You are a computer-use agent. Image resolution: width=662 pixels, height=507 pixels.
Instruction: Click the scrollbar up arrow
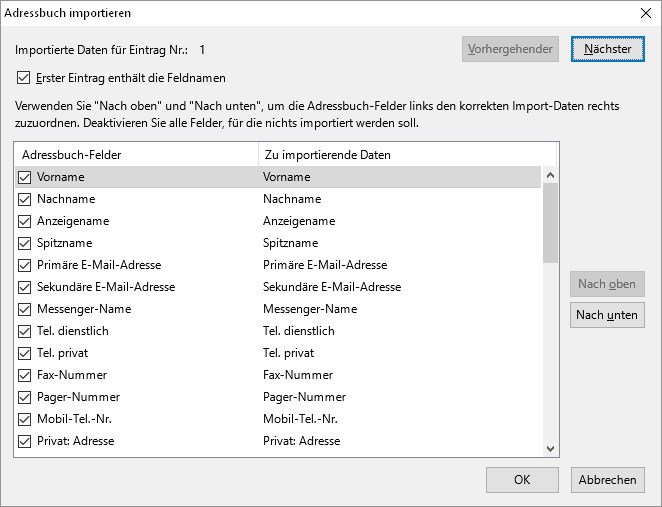click(x=550, y=176)
